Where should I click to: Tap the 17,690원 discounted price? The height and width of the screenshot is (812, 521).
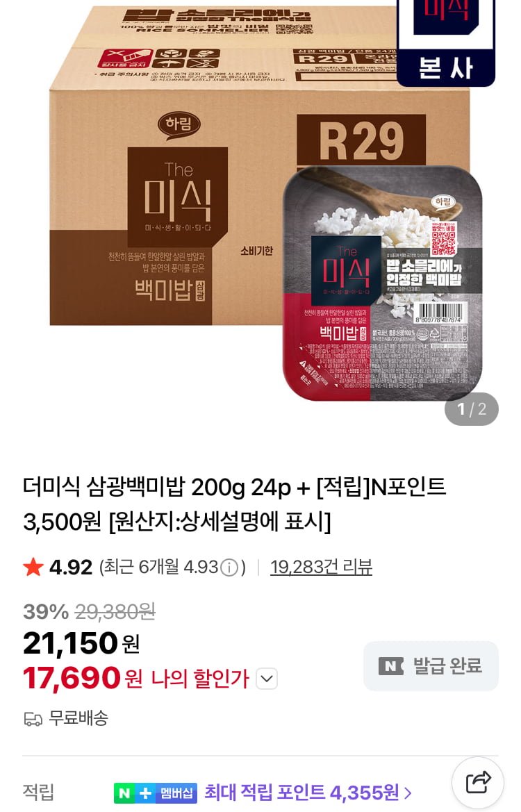click(83, 678)
